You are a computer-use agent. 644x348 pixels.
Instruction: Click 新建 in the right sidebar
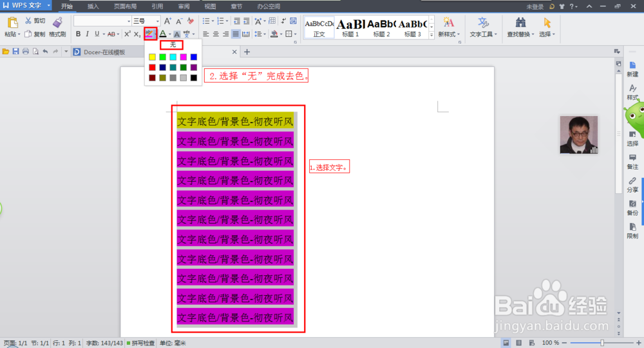click(x=632, y=69)
